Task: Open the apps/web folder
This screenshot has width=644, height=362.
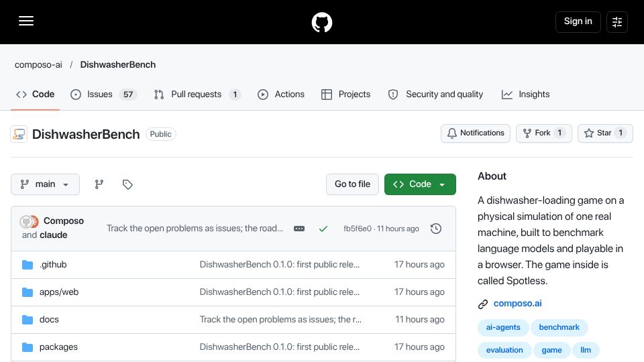Action: click(59, 292)
